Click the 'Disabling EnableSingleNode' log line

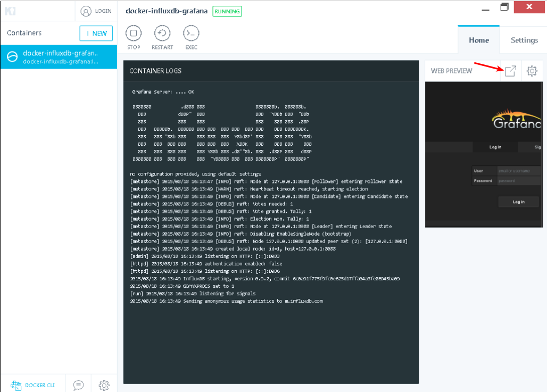[x=241, y=234]
